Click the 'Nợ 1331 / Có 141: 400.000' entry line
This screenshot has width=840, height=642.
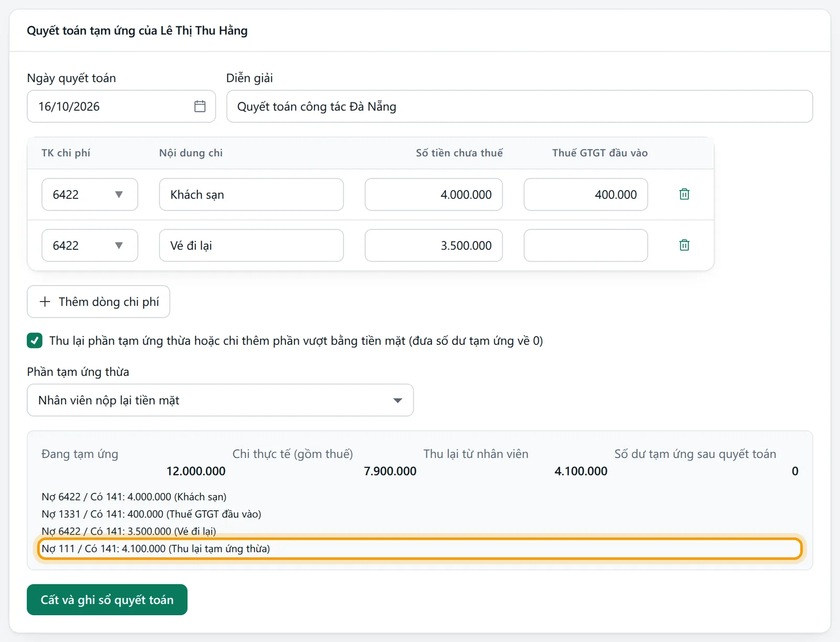[152, 514]
